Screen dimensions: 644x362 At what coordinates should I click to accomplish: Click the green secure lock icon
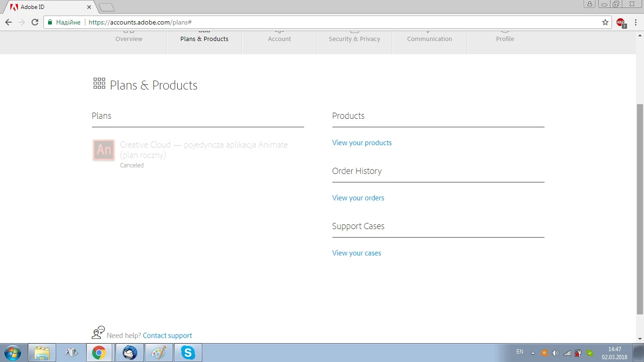pyautogui.click(x=50, y=22)
